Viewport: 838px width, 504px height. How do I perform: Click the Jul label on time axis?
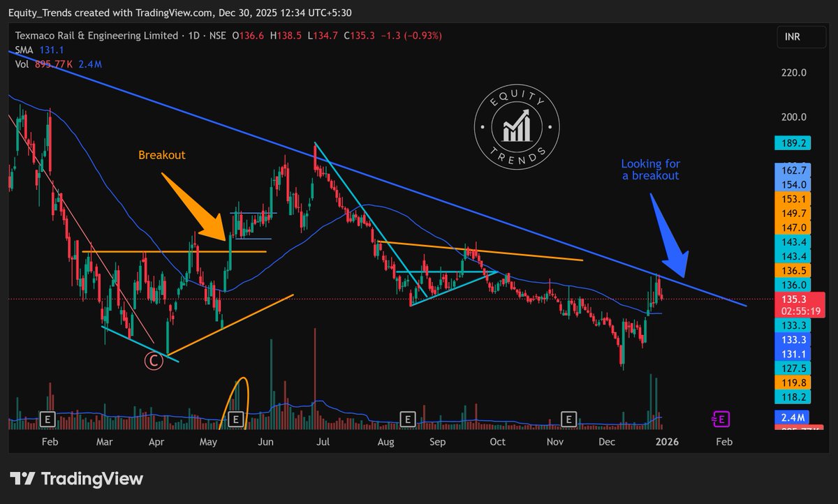[x=323, y=442]
